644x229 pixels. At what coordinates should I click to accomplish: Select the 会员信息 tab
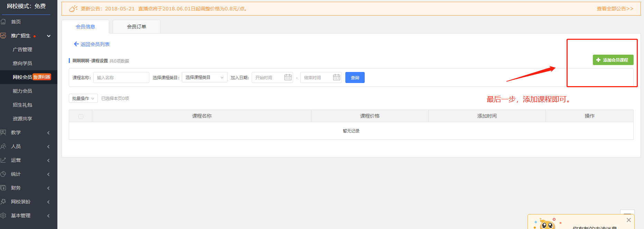[x=85, y=27]
